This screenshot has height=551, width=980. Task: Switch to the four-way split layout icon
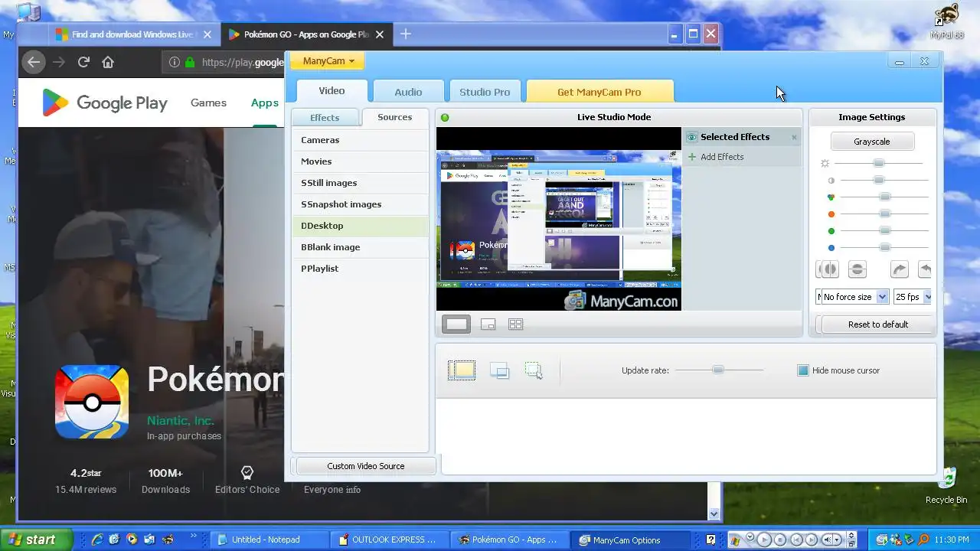(x=515, y=324)
